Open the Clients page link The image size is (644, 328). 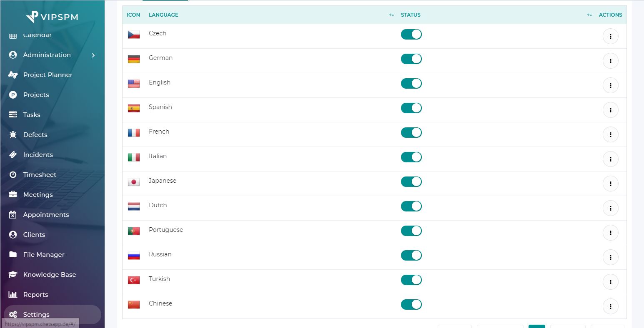[x=34, y=235]
